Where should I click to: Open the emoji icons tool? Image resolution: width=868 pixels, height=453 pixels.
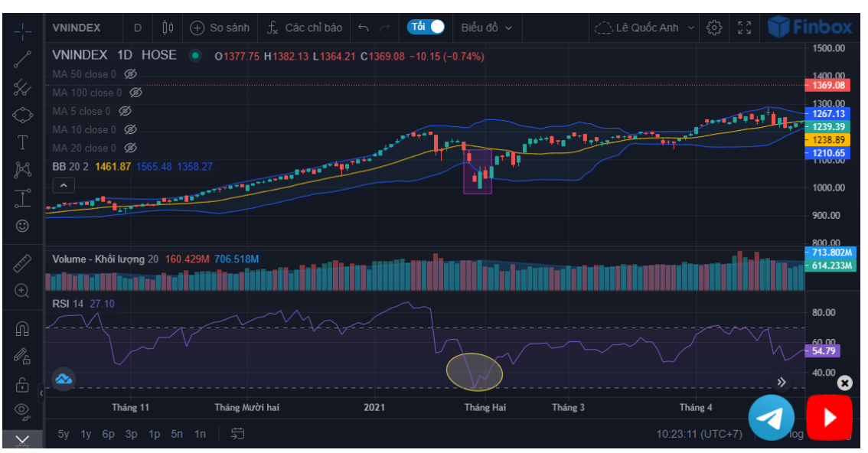click(22, 226)
